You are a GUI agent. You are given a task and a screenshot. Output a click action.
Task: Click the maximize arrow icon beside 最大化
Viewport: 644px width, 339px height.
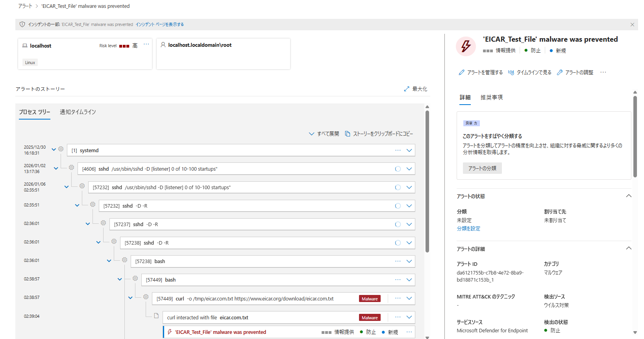pos(407,89)
